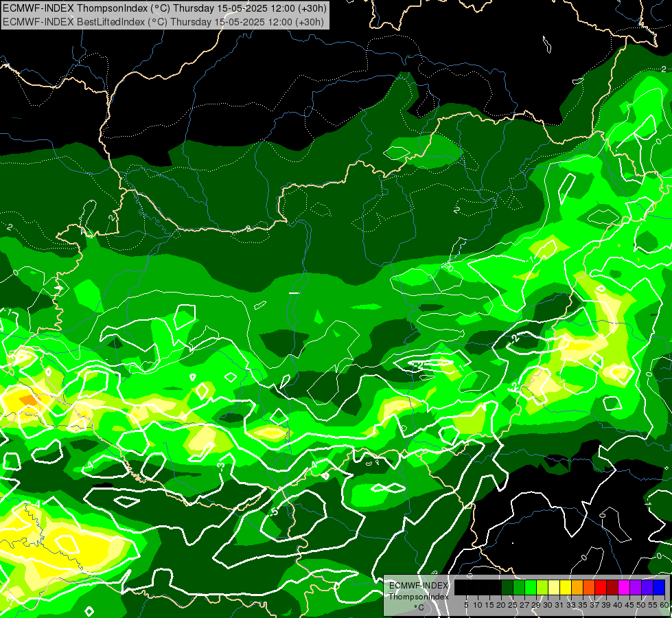Click the legend label ThompsonIndex
Image resolution: width=672 pixels, height=618 pixels.
(419, 597)
